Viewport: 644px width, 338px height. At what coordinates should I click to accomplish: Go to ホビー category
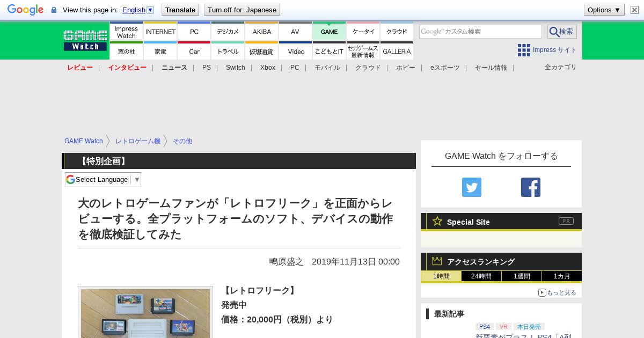click(x=406, y=68)
